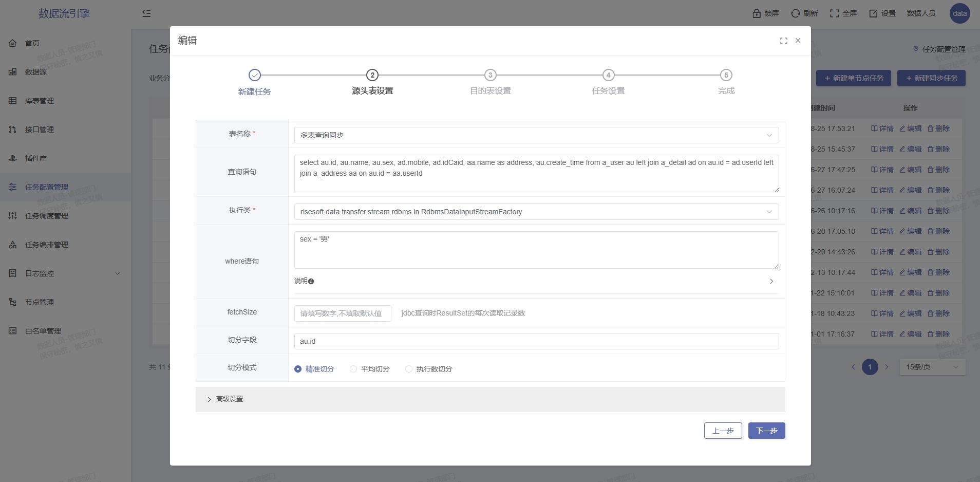
Task: Click the 切分字段 input field
Action: tap(536, 341)
